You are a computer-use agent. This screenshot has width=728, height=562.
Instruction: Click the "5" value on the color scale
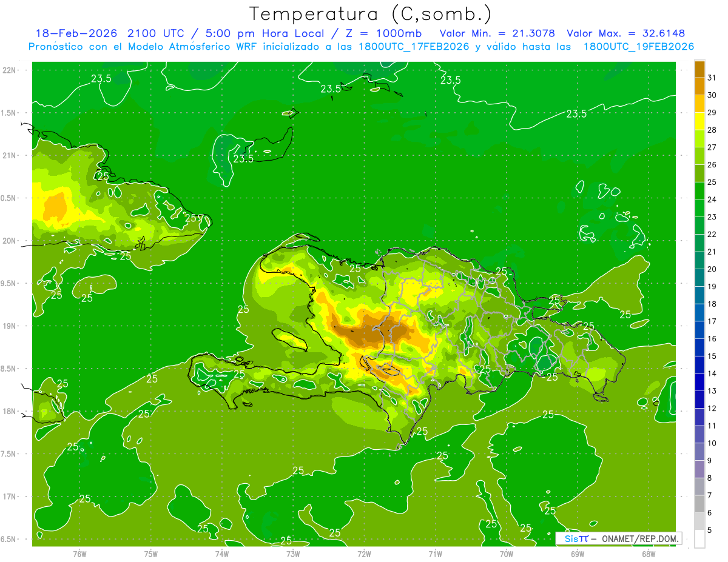pyautogui.click(x=710, y=530)
